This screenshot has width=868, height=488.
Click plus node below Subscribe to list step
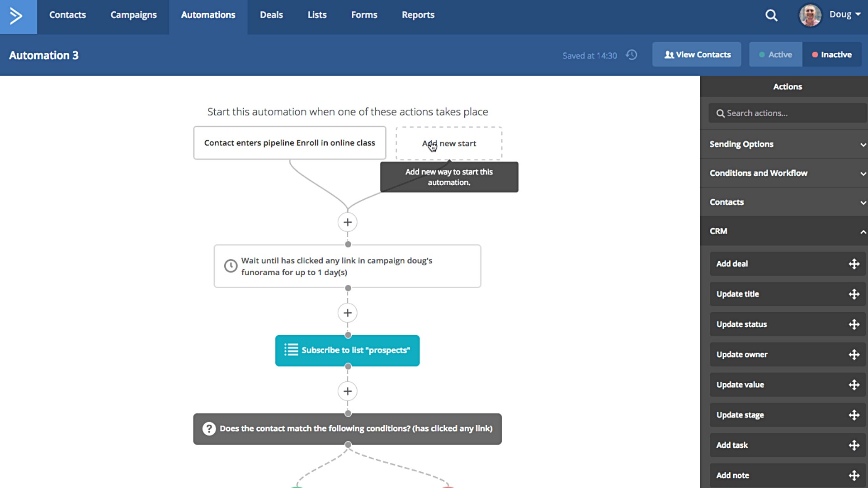coord(347,391)
